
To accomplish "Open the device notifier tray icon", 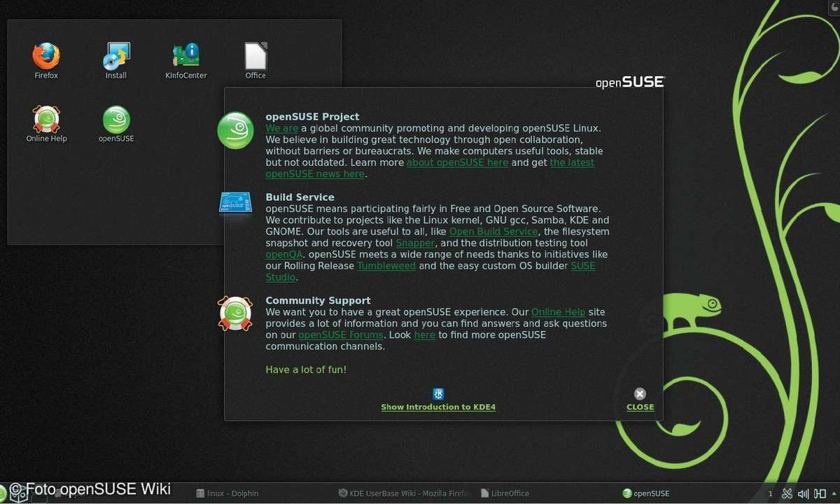I will (x=818, y=493).
